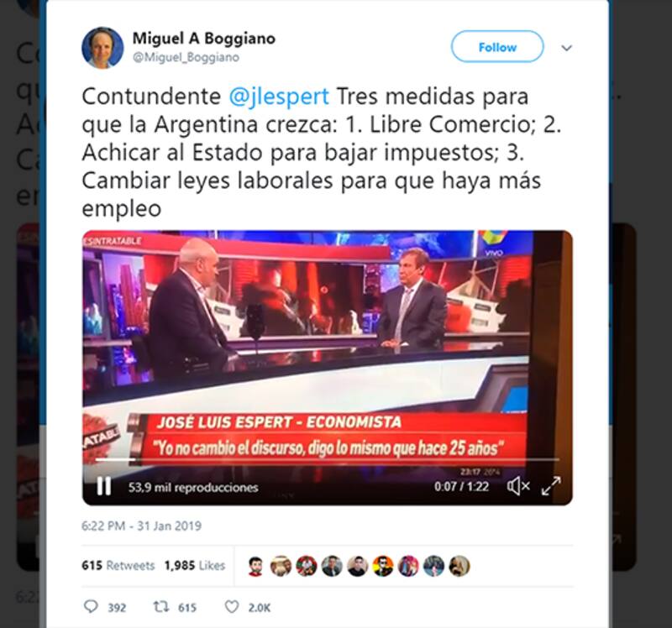This screenshot has height=628, width=672.
Task: Click the video frame showing José Luis Espert
Action: pyautogui.click(x=328, y=351)
